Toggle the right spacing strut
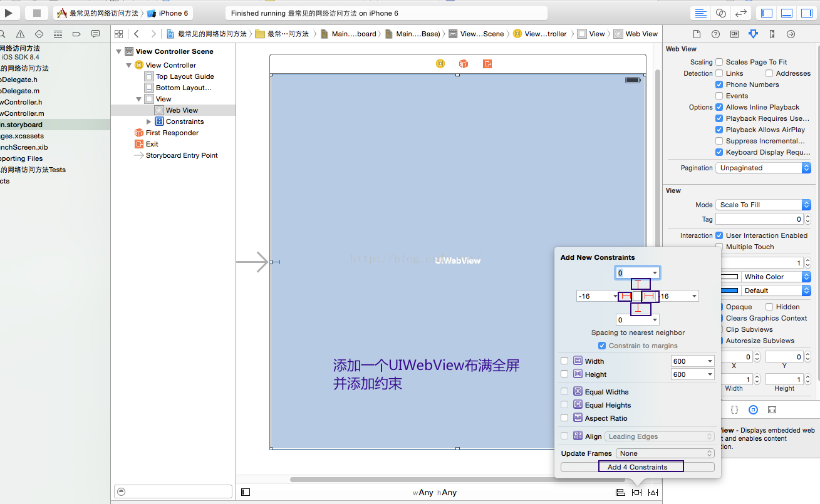This screenshot has height=504, width=820. (x=650, y=296)
